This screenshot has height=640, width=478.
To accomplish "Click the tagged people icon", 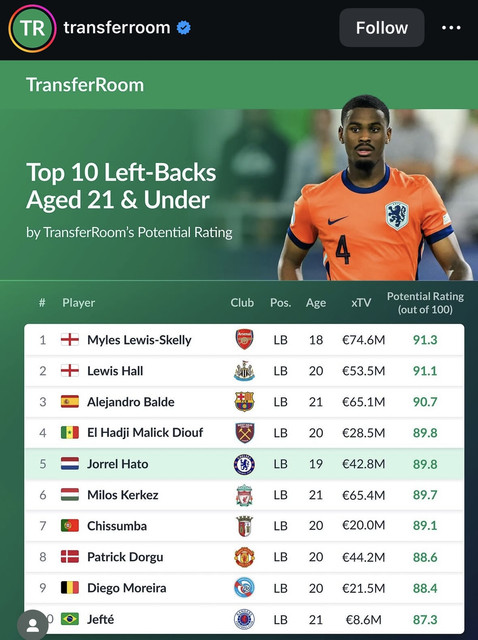I will (33, 625).
